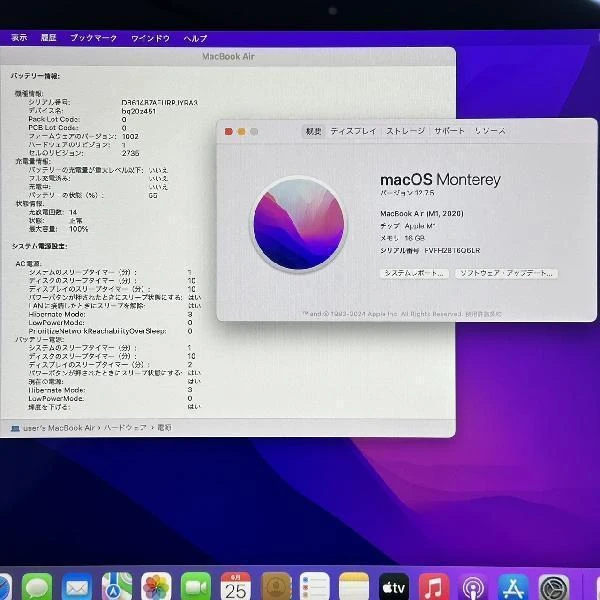
Task: Switch to the ストレージ tab
Action: pos(406,131)
